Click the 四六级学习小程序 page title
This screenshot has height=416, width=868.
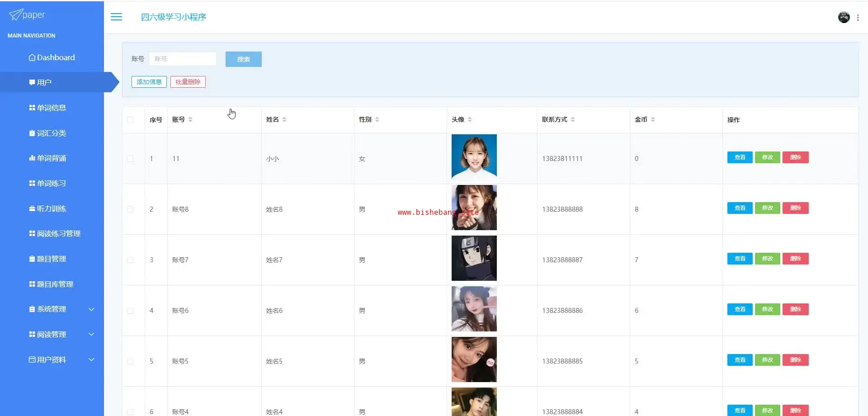click(x=174, y=17)
